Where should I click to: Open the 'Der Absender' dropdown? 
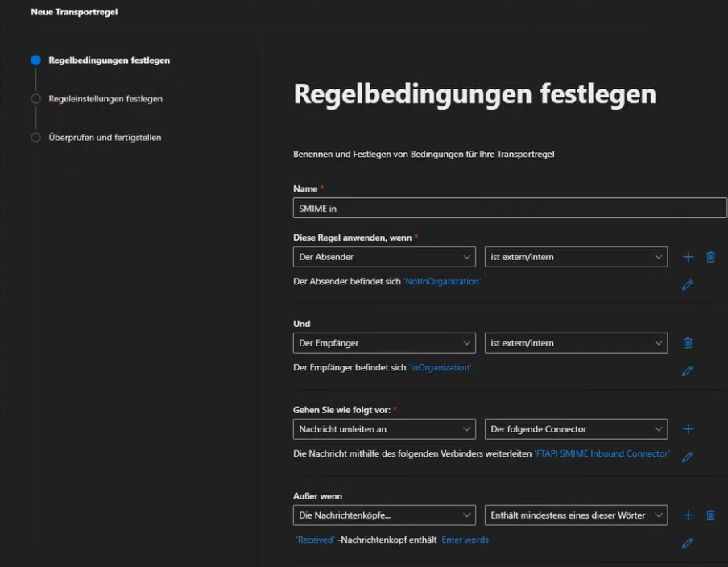[384, 257]
